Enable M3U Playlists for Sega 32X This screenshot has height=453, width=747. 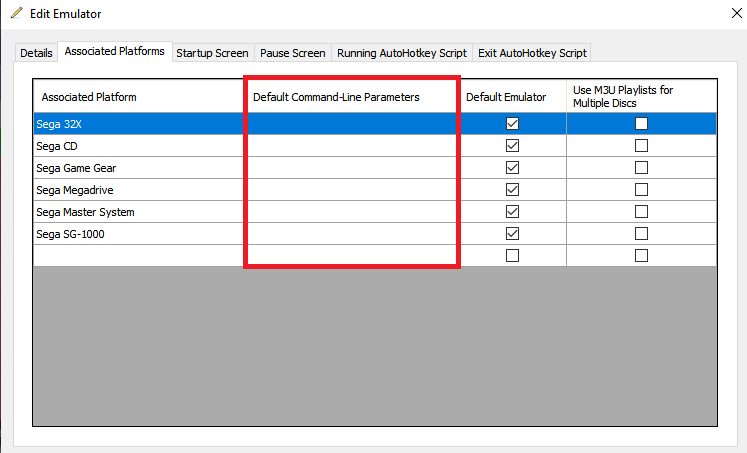641,124
